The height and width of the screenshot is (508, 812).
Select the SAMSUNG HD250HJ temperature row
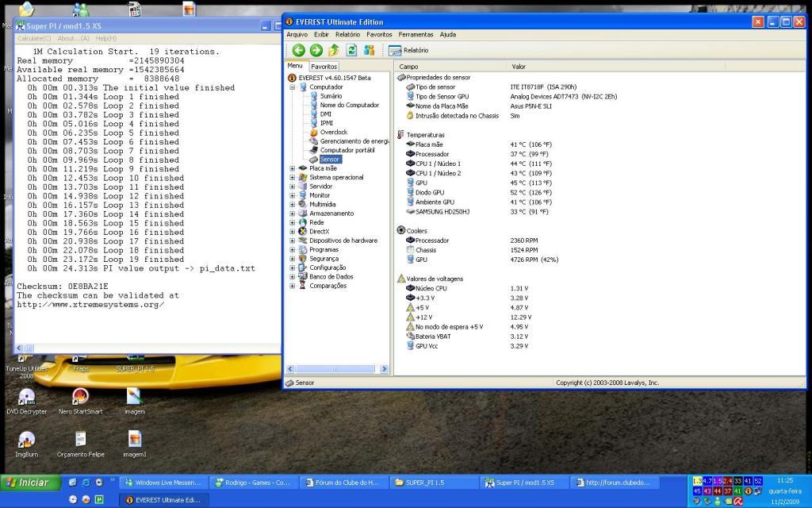(477, 211)
